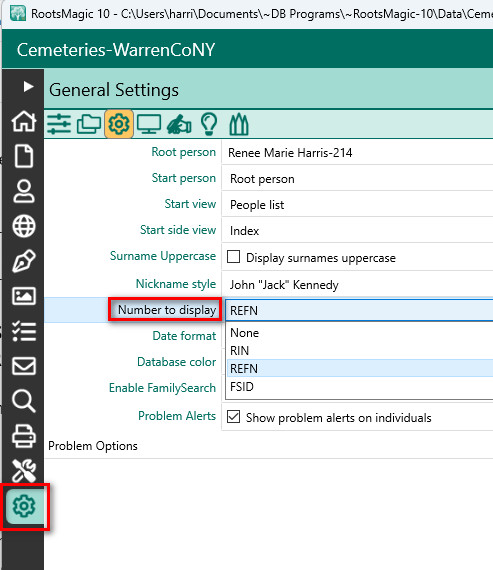Open the Media image icon in sidebar
The width and height of the screenshot is (493, 570).
(x=24, y=296)
